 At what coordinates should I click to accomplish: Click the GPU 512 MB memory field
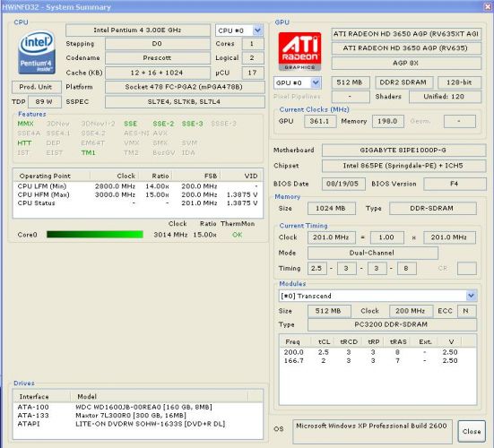click(x=350, y=82)
